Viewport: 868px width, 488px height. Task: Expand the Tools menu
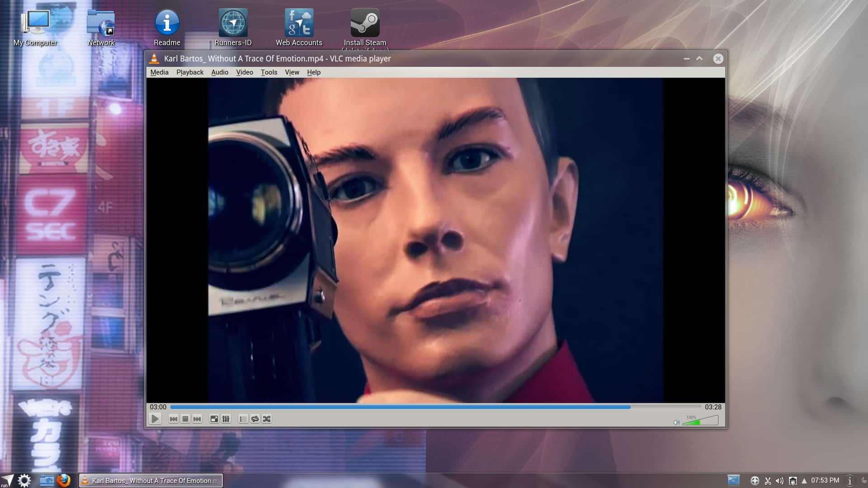[269, 72]
